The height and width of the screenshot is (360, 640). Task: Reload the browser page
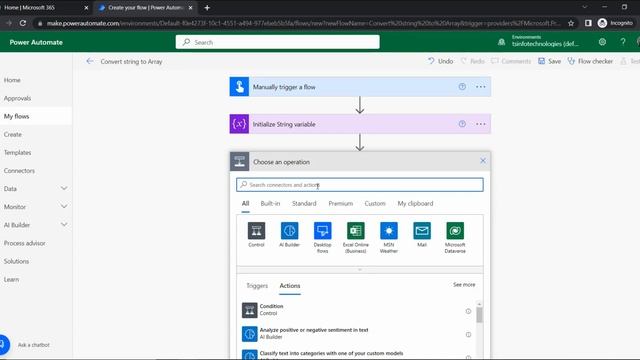click(23, 23)
